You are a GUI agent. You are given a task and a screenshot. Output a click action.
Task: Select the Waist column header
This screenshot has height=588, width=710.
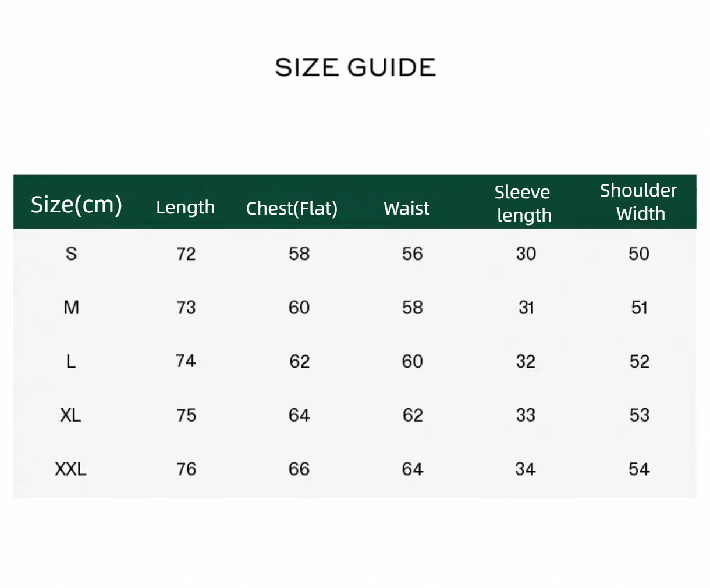pos(406,208)
